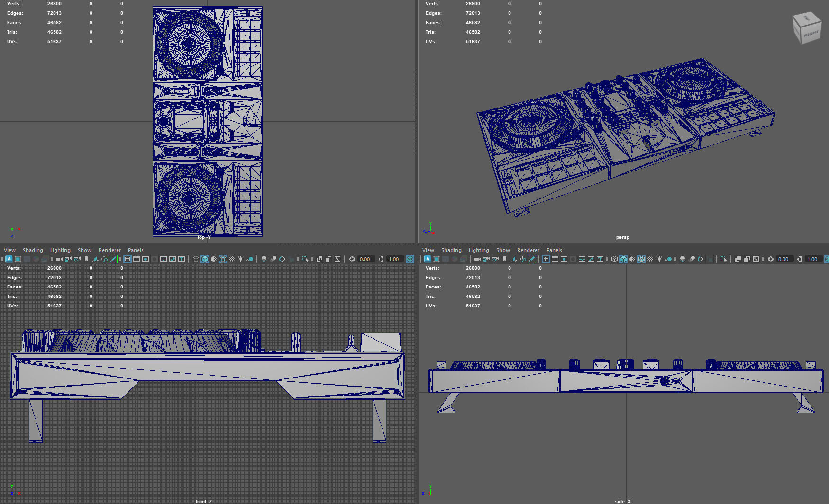Open Lighting menu in side viewport
The height and width of the screenshot is (504, 829).
click(479, 250)
